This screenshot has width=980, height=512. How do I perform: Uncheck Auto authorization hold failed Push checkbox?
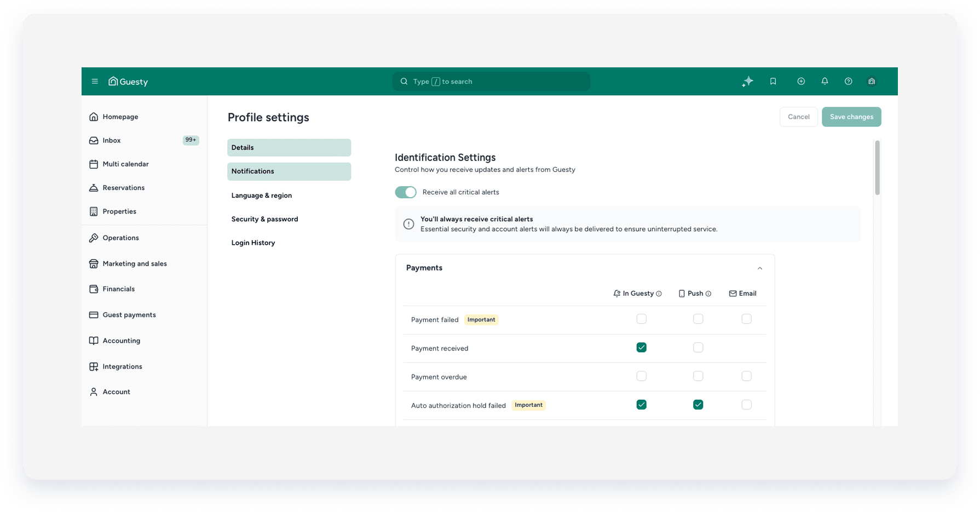click(698, 405)
